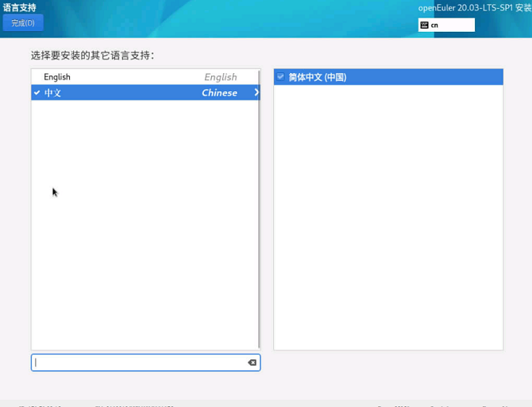Click blank space below 中文 in language list
The height and width of the screenshot is (407, 532).
pyautogui.click(x=143, y=238)
